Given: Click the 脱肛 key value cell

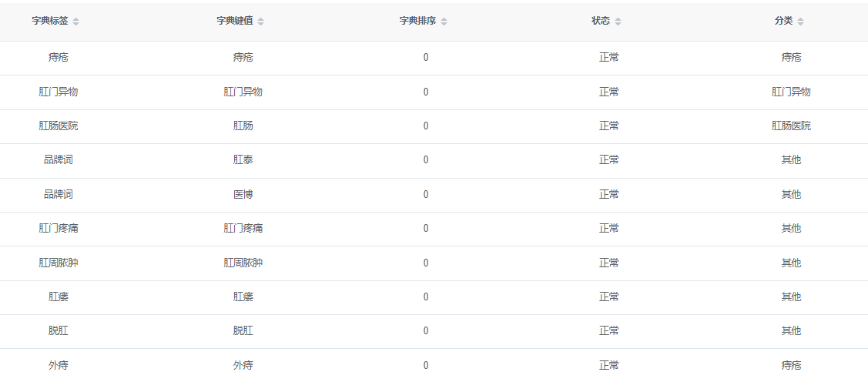Looking at the screenshot, I should 243,330.
